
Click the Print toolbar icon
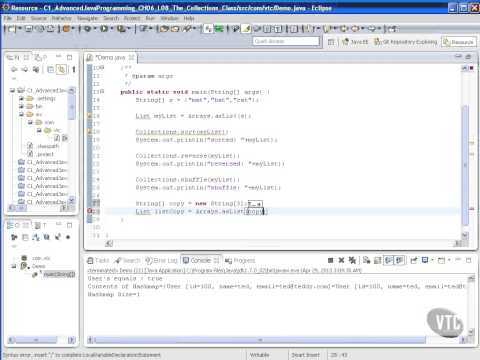click(50, 29)
